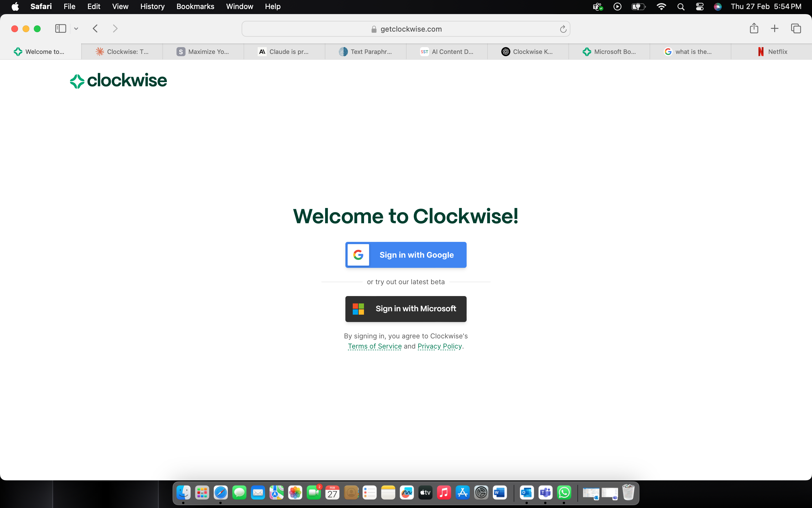Open Messages from the Dock
812x508 pixels.
(x=239, y=493)
